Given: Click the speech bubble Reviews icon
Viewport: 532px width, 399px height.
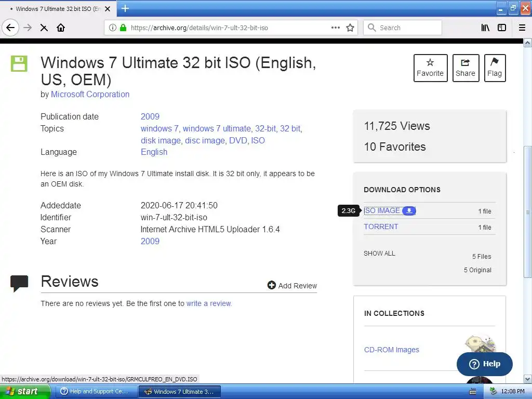Looking at the screenshot, I should [x=19, y=283].
